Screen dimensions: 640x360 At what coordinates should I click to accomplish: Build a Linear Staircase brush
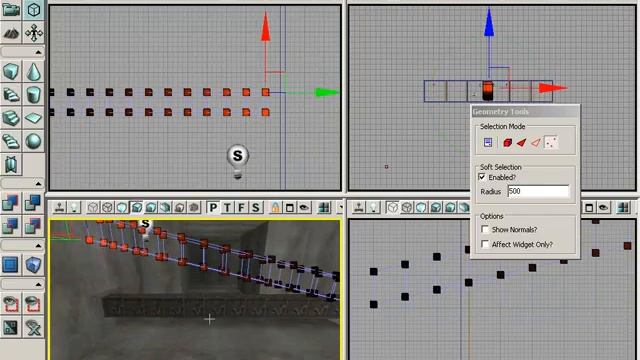11,118
